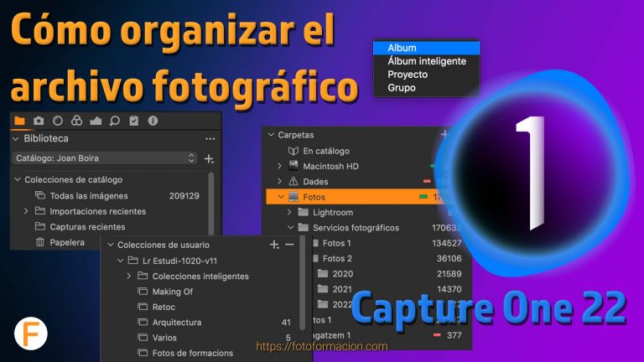The height and width of the screenshot is (362, 644).
Task: Collapse the Lr Estudi-1020-v11 group
Action: [121, 261]
